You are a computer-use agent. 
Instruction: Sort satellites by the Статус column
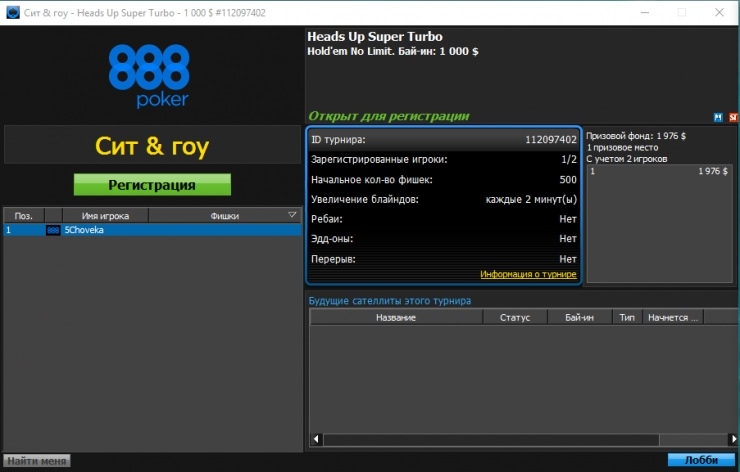[x=515, y=317]
